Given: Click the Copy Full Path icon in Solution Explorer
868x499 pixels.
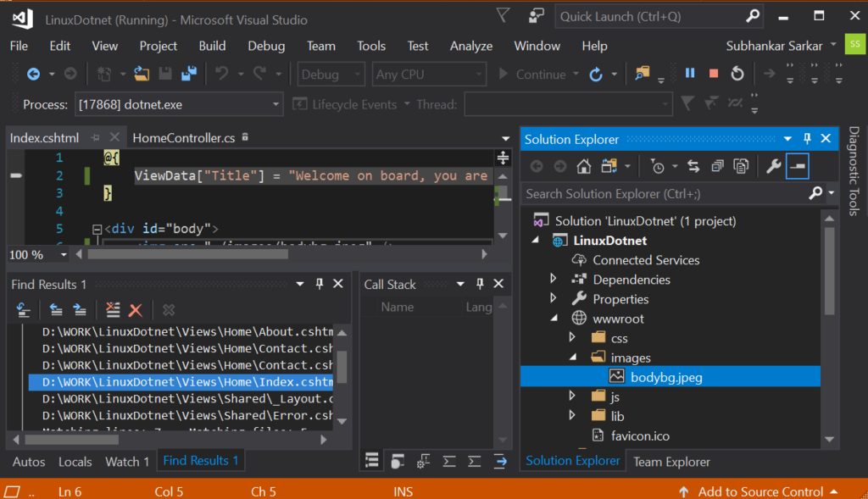Looking at the screenshot, I should pyautogui.click(x=741, y=166).
